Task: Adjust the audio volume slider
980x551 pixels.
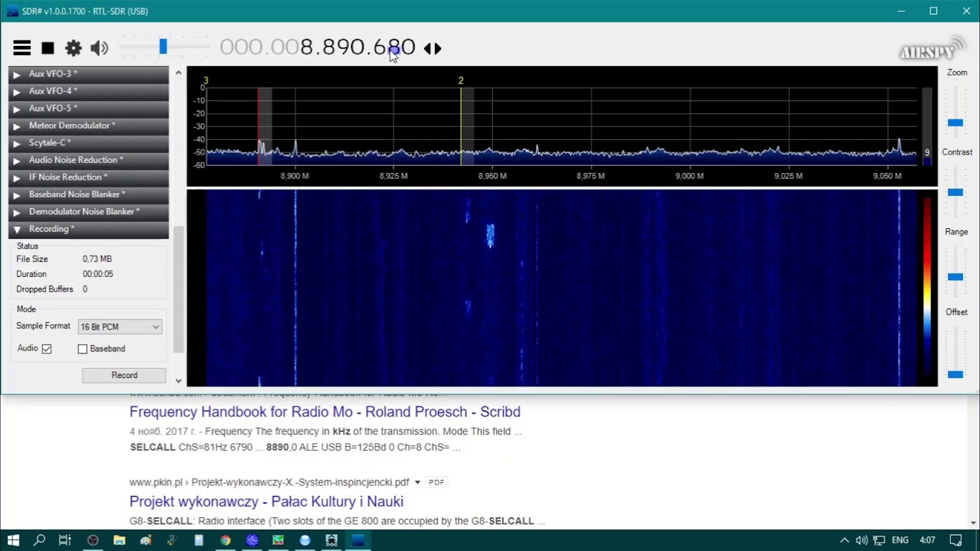Action: tap(163, 47)
